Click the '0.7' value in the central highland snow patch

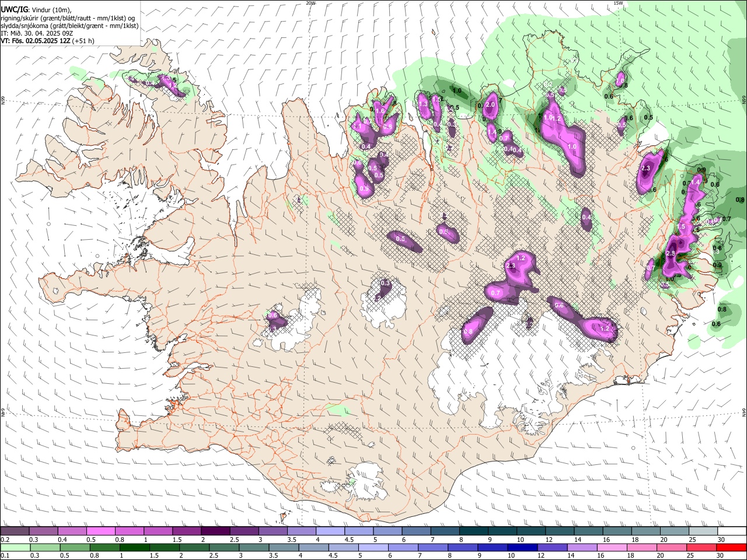pyautogui.click(x=497, y=292)
